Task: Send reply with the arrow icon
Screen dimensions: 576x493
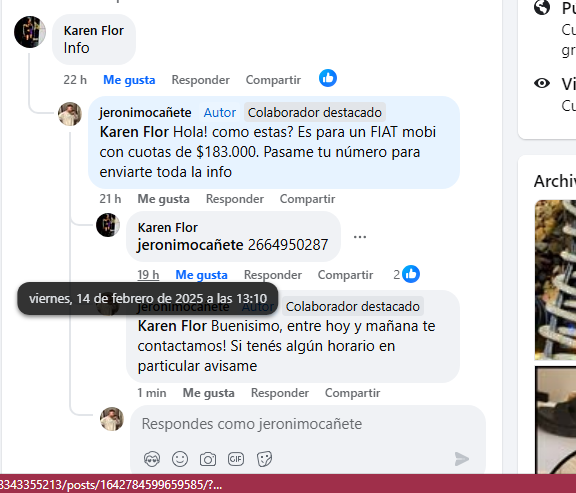Action: (x=462, y=459)
